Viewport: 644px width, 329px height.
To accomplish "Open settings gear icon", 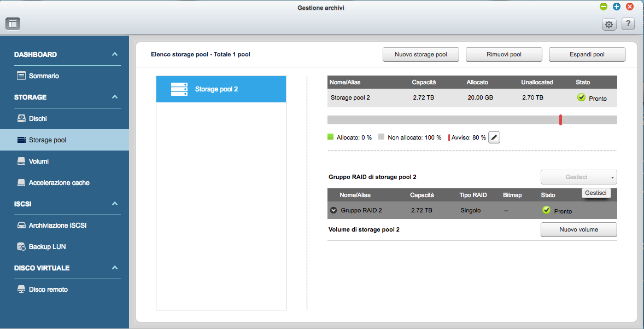I will pos(609,24).
